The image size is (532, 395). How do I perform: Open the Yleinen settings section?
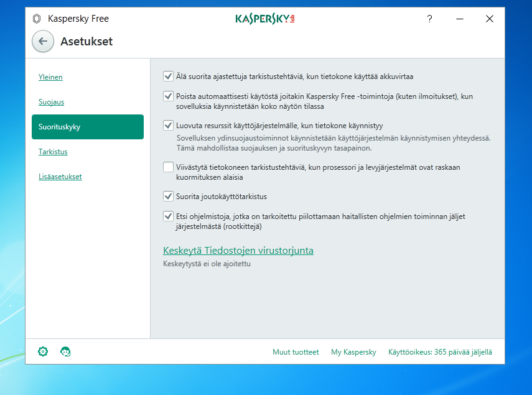50,77
